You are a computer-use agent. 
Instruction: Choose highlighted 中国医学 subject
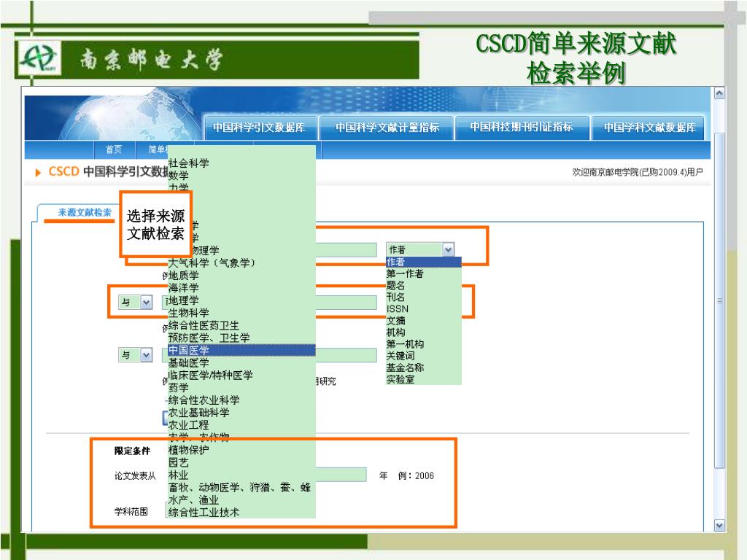241,350
